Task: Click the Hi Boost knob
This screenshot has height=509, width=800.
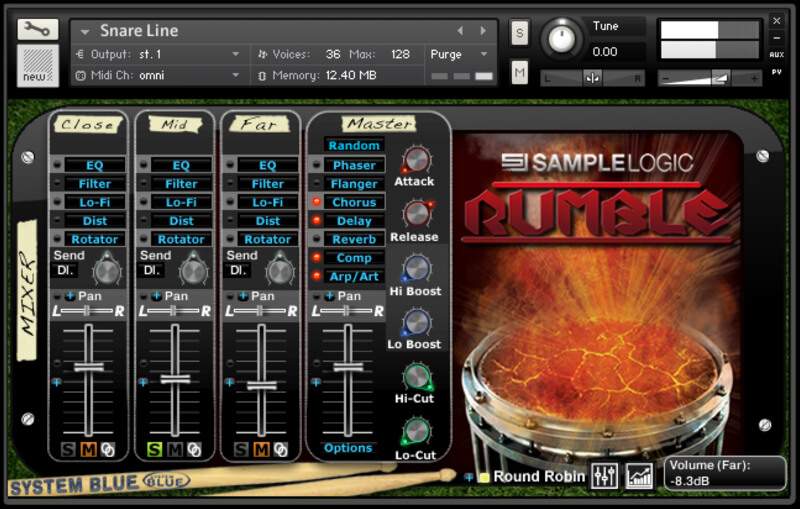Action: click(x=417, y=268)
